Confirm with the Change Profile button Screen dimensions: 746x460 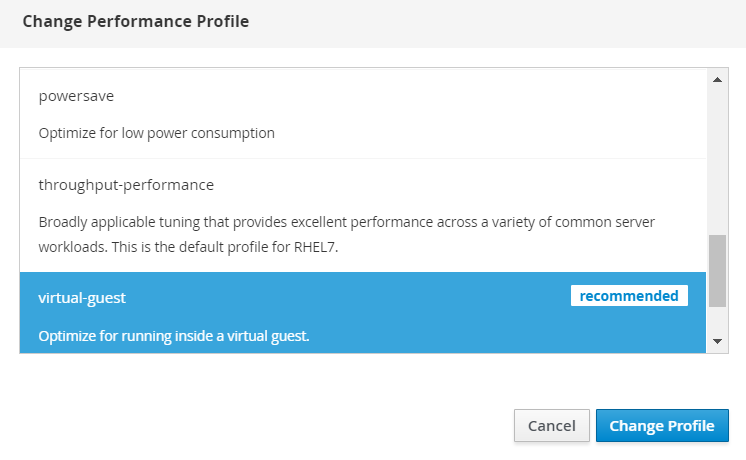[662, 426]
